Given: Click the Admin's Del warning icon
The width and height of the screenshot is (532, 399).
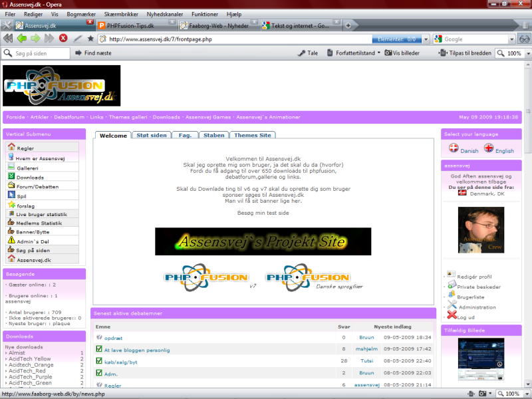Looking at the screenshot, I should click(x=11, y=240).
